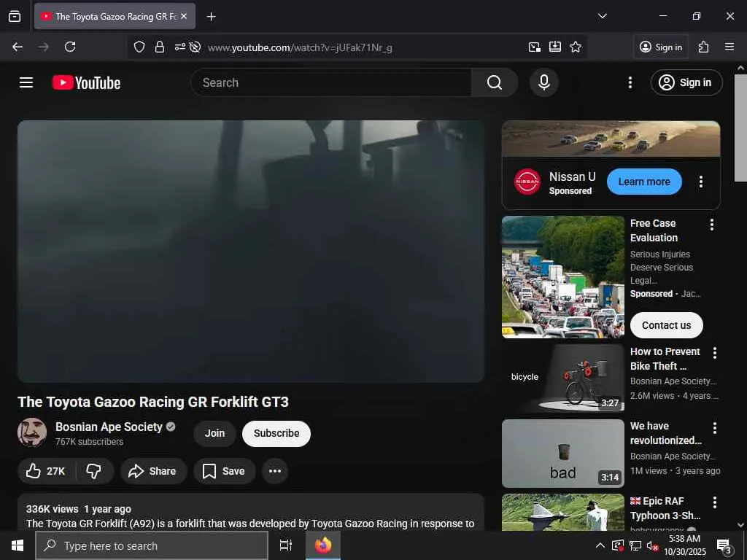Click in the YouTube search field
The height and width of the screenshot is (560, 747).
point(331,82)
